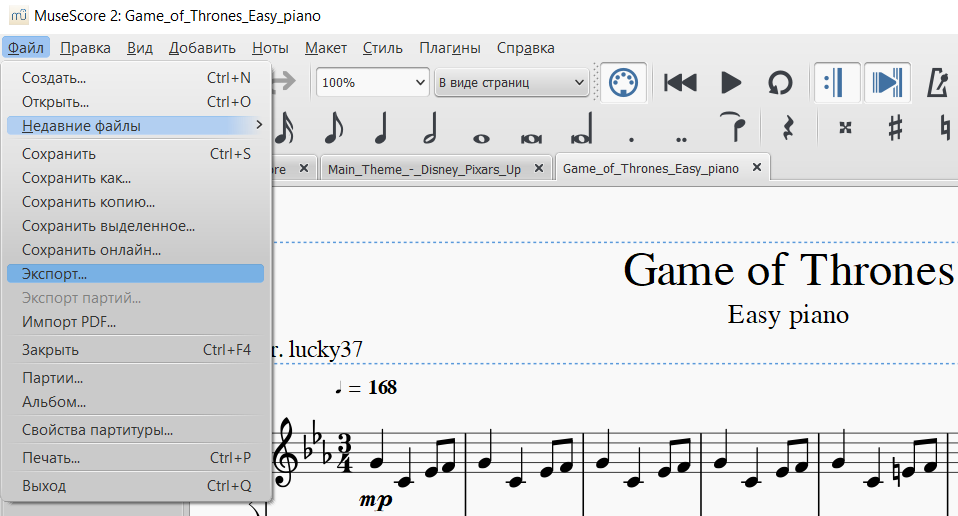958x516 pixels.
Task: Open the Добавить menu
Action: pos(202,48)
